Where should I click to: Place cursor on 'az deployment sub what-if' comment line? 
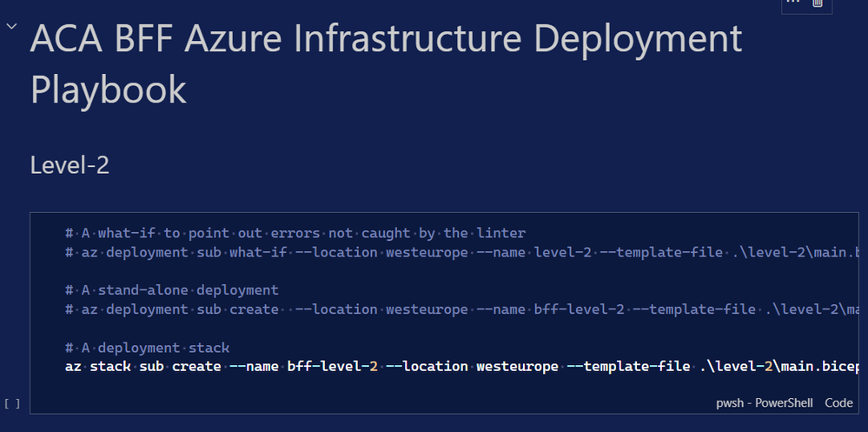point(461,253)
